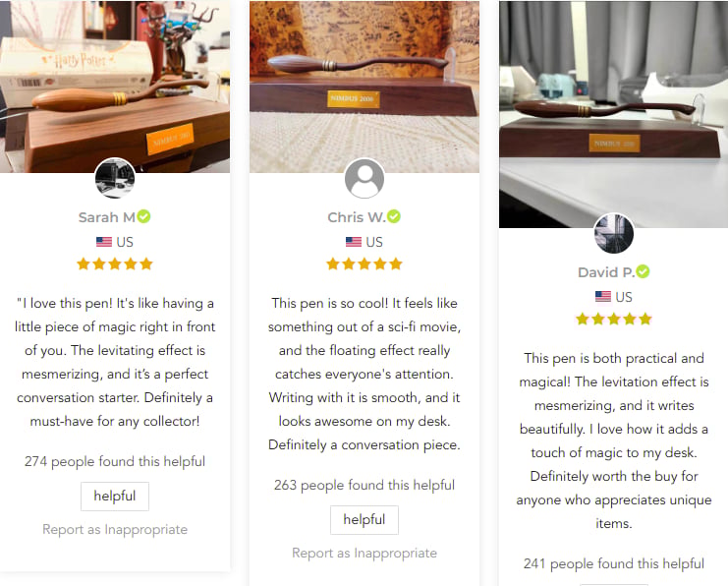Mark Chris W.'s review as helpful
Viewport: 728px width, 586px height.
point(364,520)
